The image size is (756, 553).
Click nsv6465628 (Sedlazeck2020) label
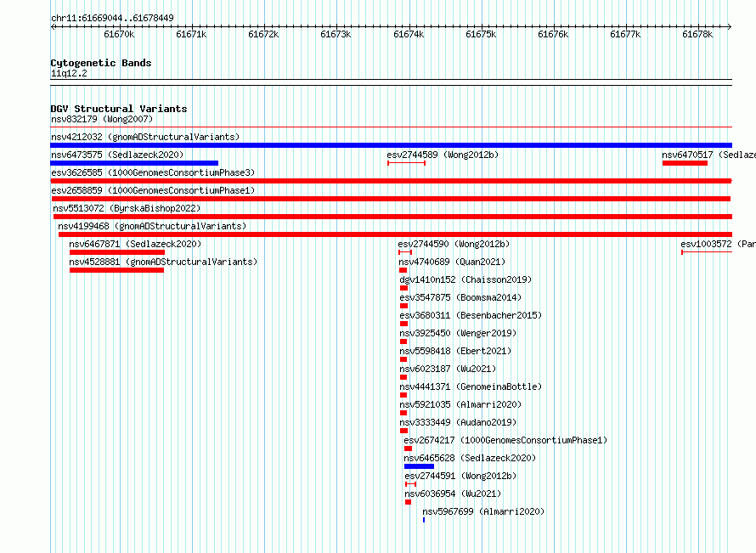(470, 458)
